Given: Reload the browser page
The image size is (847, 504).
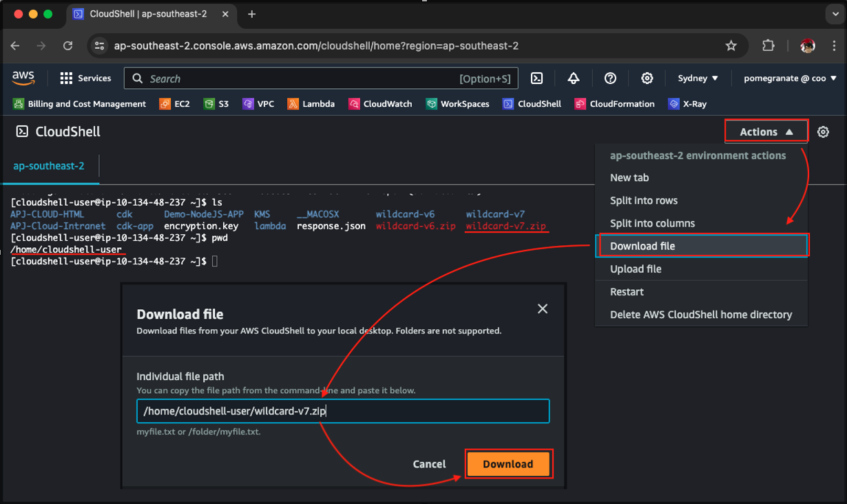Looking at the screenshot, I should (67, 46).
